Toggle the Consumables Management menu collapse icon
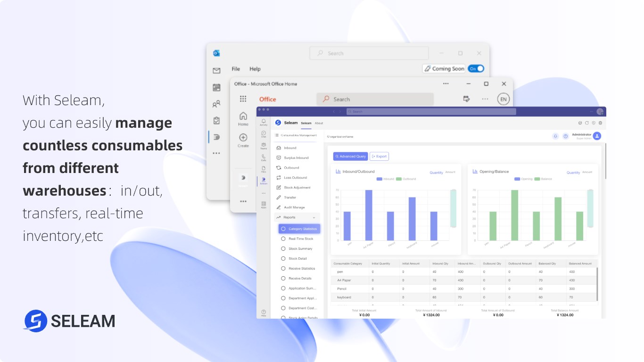This screenshot has height=362, width=644. pos(277,135)
